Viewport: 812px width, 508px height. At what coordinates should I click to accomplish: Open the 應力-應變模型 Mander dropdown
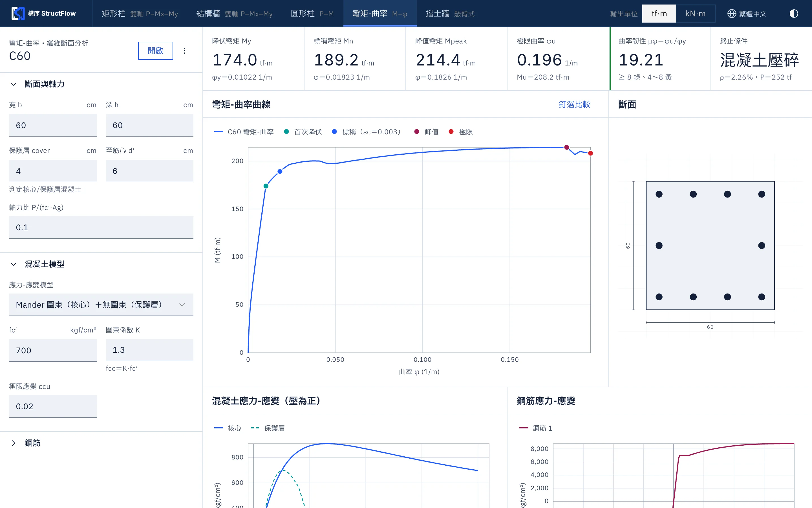(101, 305)
